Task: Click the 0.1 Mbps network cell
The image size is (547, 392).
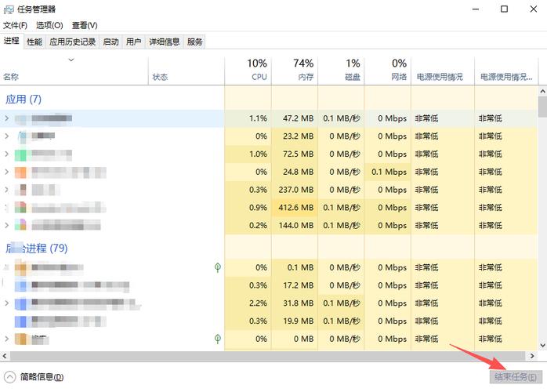Action: click(x=389, y=172)
